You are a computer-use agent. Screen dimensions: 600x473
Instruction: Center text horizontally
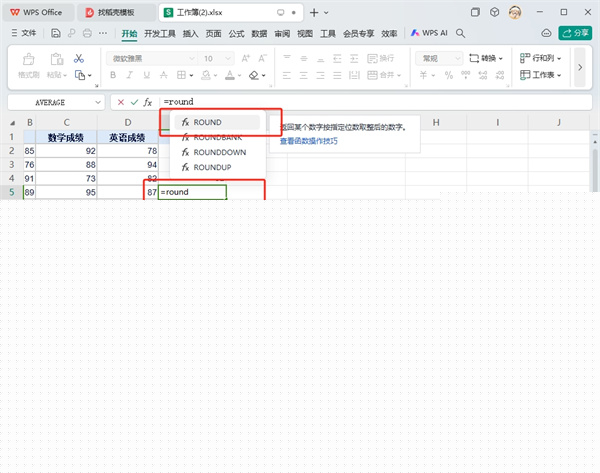[x=304, y=75]
